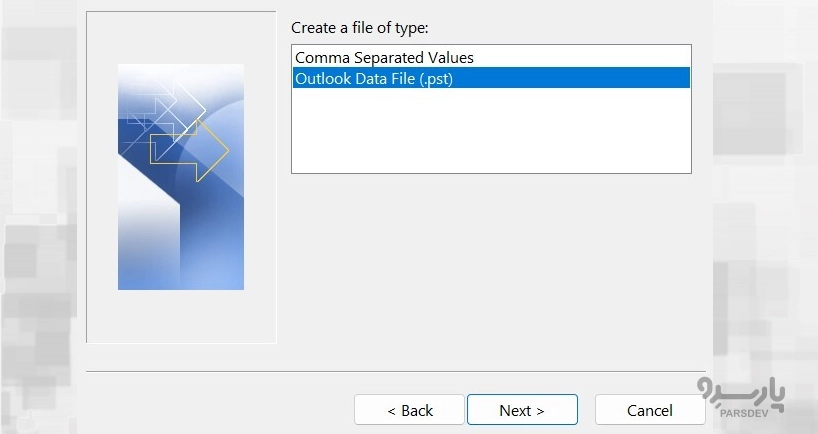
Task: Click the horizontal divider above the buttons
Action: coord(400,371)
